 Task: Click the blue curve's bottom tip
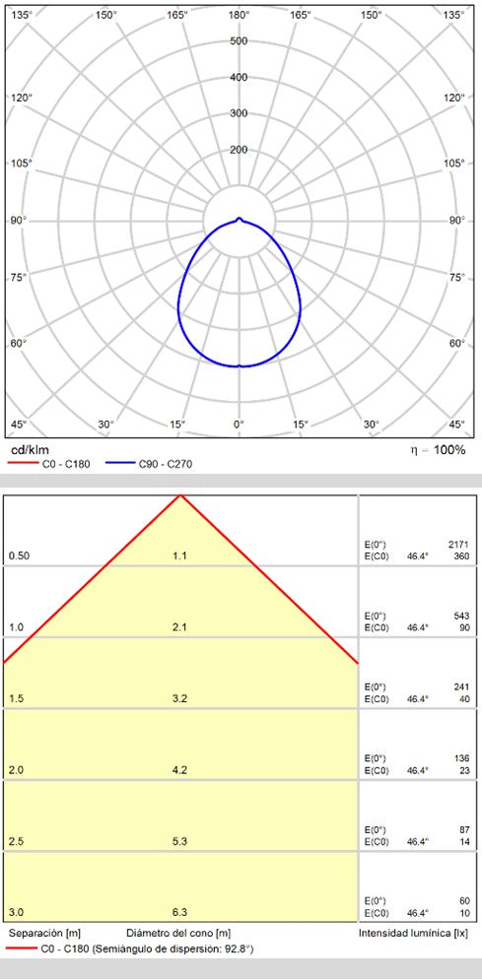pyautogui.click(x=239, y=366)
